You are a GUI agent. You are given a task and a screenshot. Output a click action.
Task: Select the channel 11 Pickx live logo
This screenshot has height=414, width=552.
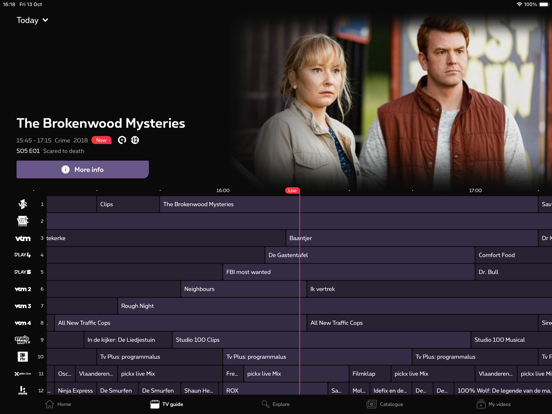pyautogui.click(x=23, y=374)
